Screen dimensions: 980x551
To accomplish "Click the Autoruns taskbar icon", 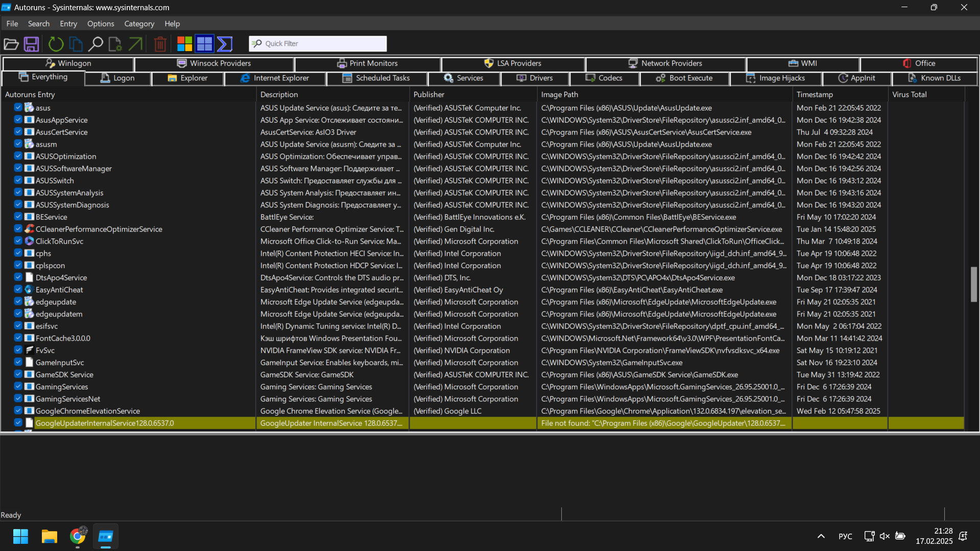I will [106, 536].
